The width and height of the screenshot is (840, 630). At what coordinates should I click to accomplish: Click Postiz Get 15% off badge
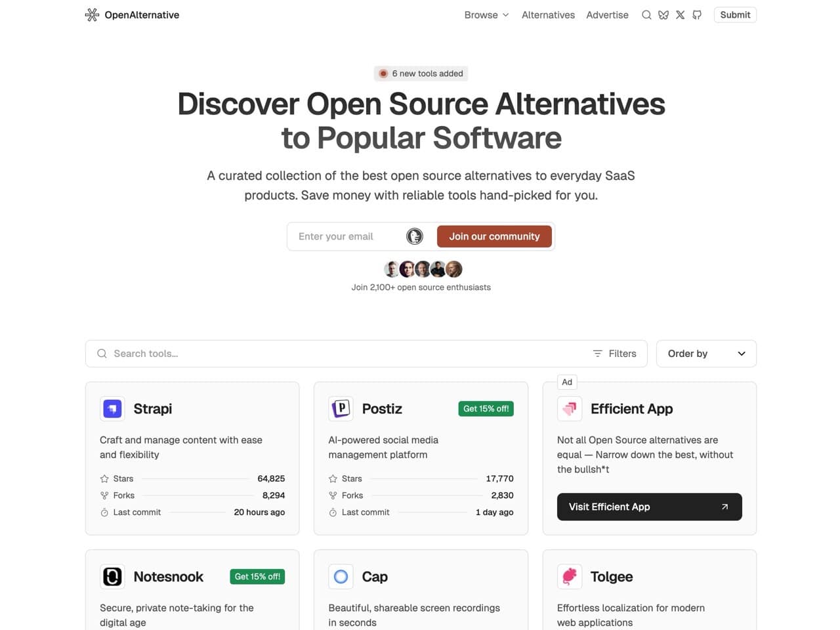click(486, 409)
